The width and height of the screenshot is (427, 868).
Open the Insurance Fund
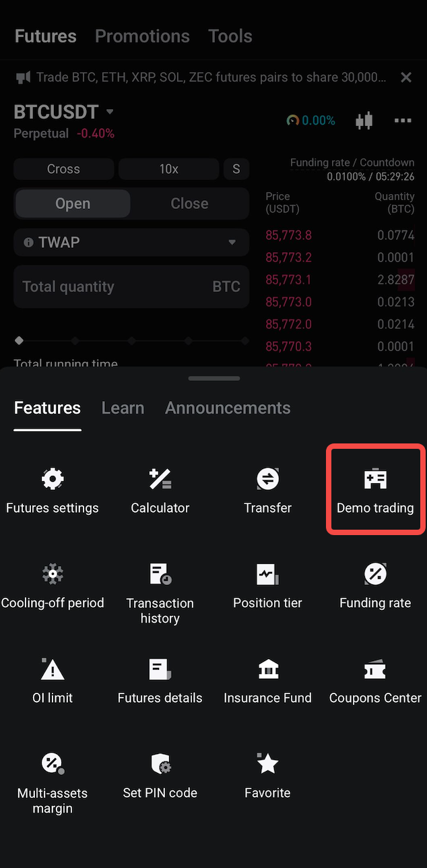pyautogui.click(x=267, y=679)
